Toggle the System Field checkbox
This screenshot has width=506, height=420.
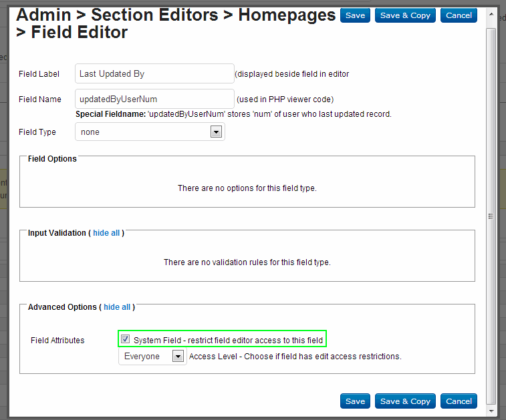tap(126, 340)
